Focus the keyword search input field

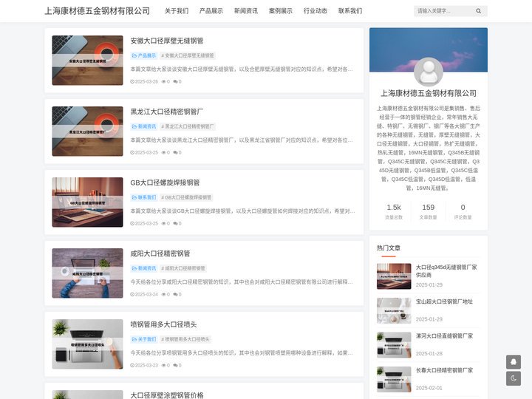coord(445,11)
